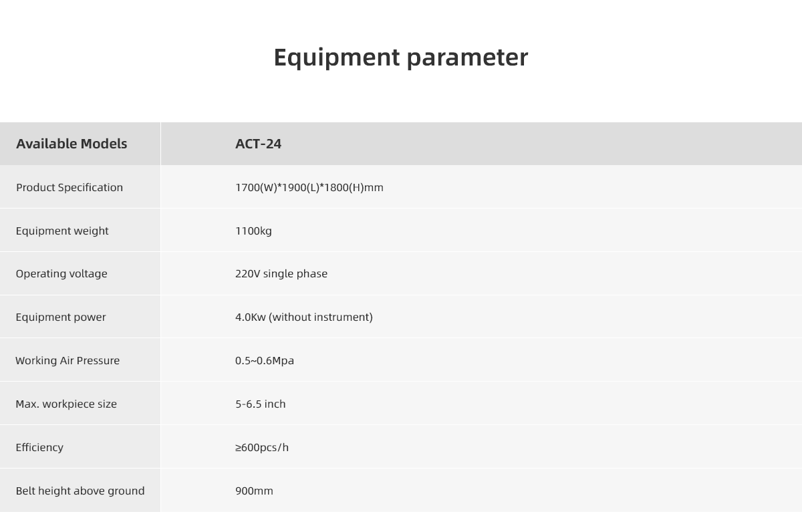Click the 1100kg weight value
This screenshot has width=802, height=532.
[253, 231]
